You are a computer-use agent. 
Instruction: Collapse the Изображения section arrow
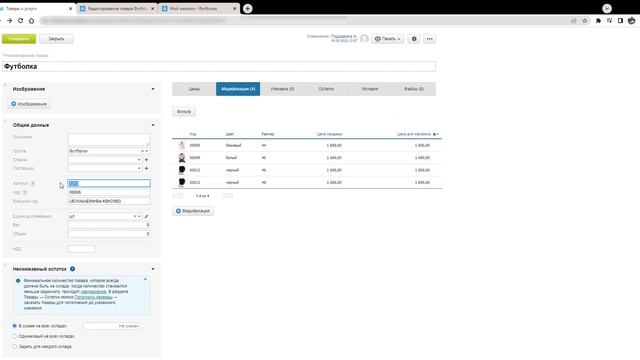[153, 89]
